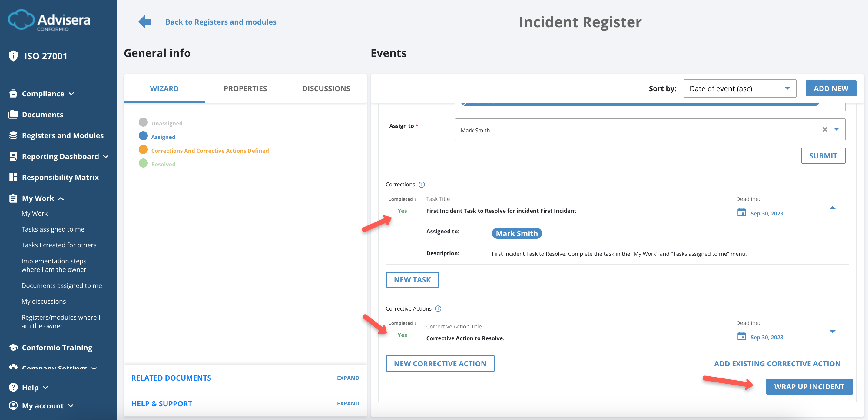
Task: Open Registers and Modules via its icon
Action: click(x=13, y=135)
